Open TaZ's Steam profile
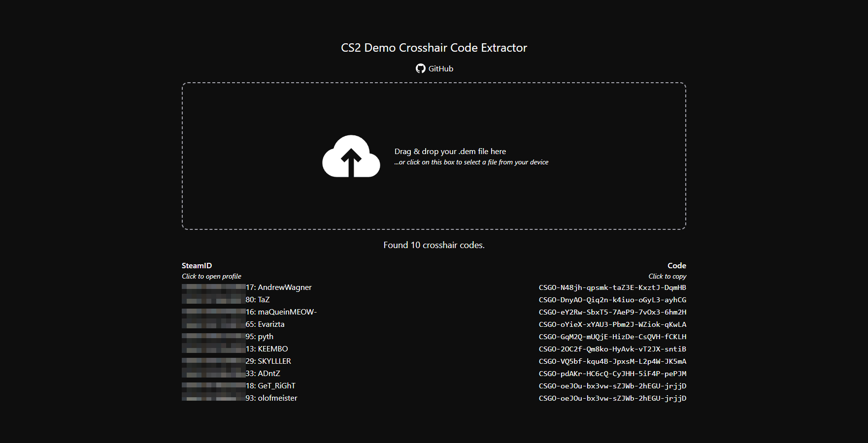868x443 pixels. coord(226,300)
